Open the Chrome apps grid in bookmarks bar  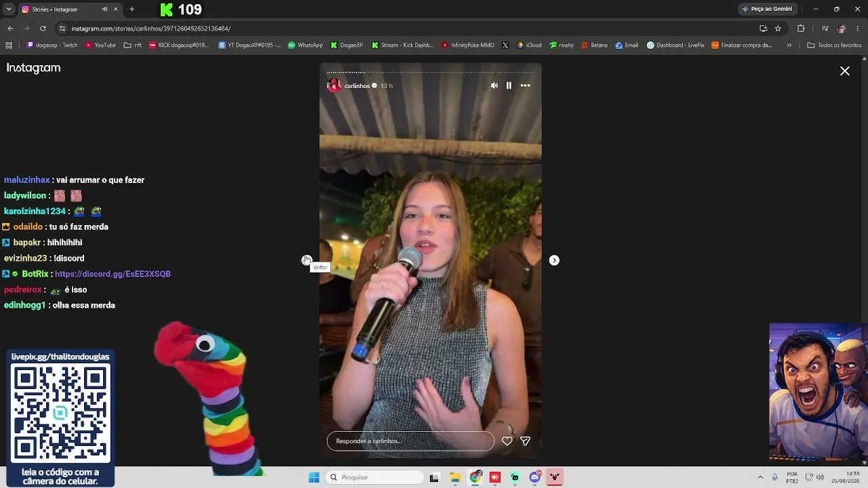pyautogui.click(x=9, y=45)
